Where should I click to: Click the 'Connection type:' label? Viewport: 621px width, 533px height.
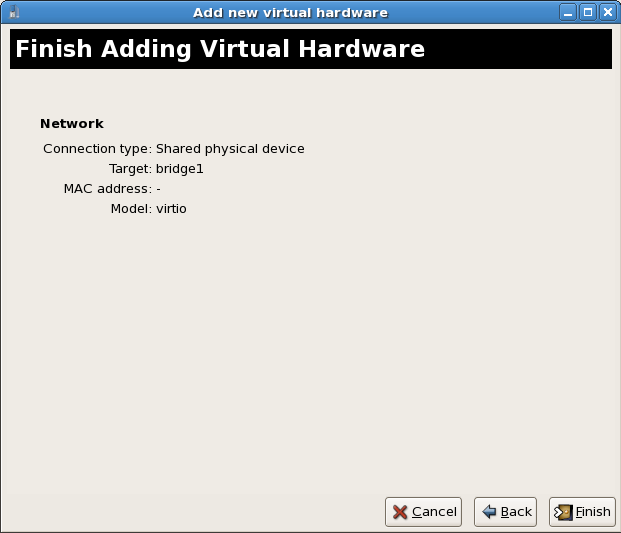pos(97,148)
